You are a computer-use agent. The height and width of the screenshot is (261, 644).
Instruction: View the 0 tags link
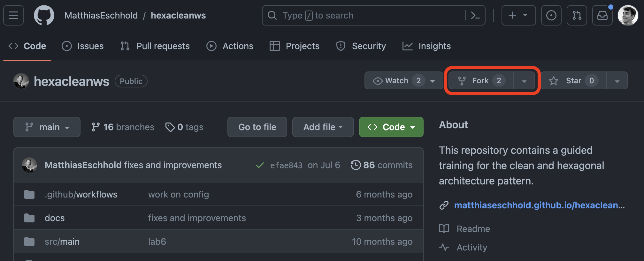(x=184, y=127)
